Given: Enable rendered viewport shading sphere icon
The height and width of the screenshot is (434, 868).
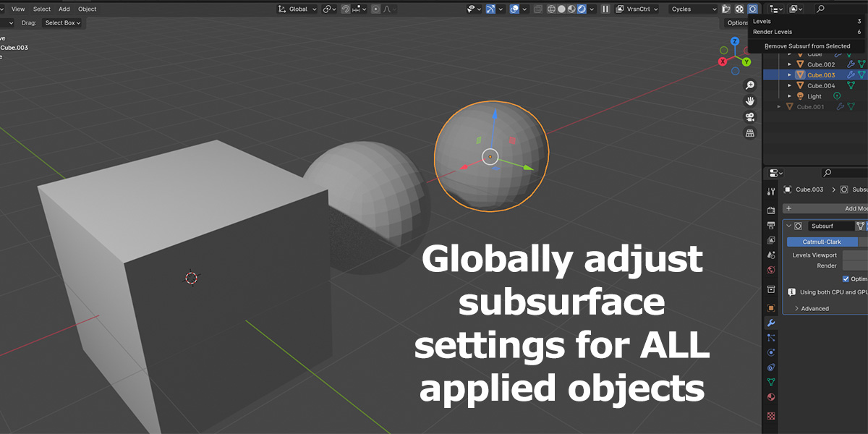Looking at the screenshot, I should point(581,9).
